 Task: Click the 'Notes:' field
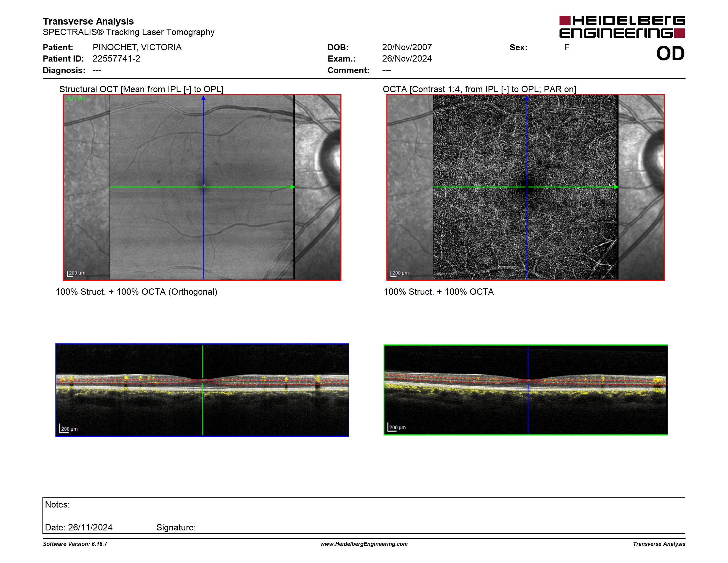tap(57, 505)
